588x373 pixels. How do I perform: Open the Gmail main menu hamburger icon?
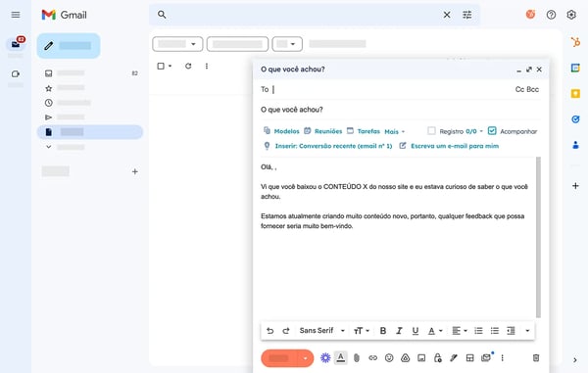pos(16,15)
